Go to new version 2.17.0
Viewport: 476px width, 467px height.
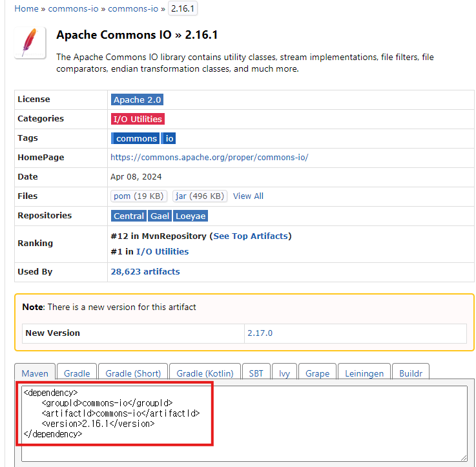tap(260, 333)
